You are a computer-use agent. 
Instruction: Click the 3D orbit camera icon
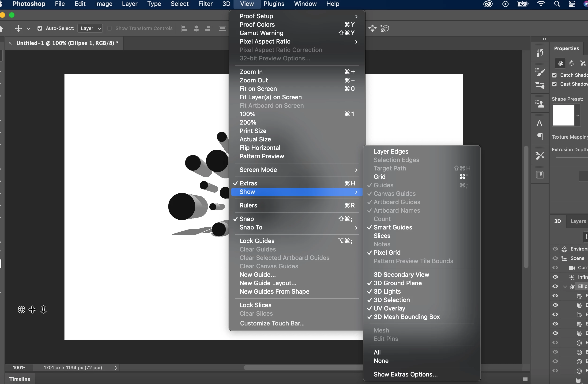pyautogui.click(x=21, y=310)
